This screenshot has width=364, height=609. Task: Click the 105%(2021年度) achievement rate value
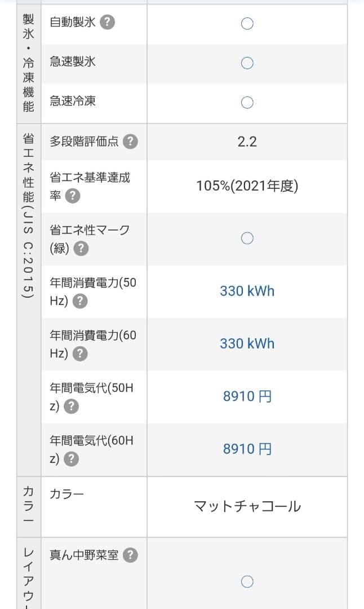click(247, 186)
